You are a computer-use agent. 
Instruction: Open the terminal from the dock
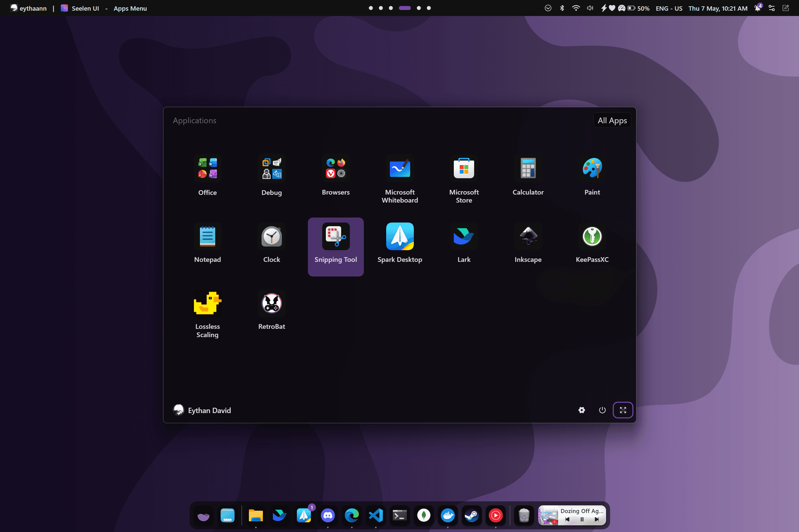point(399,515)
